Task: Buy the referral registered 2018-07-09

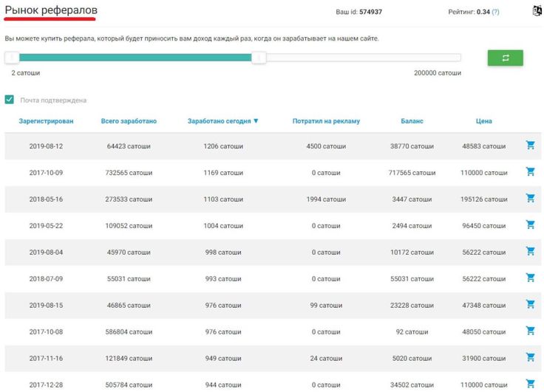Action: coord(530,278)
